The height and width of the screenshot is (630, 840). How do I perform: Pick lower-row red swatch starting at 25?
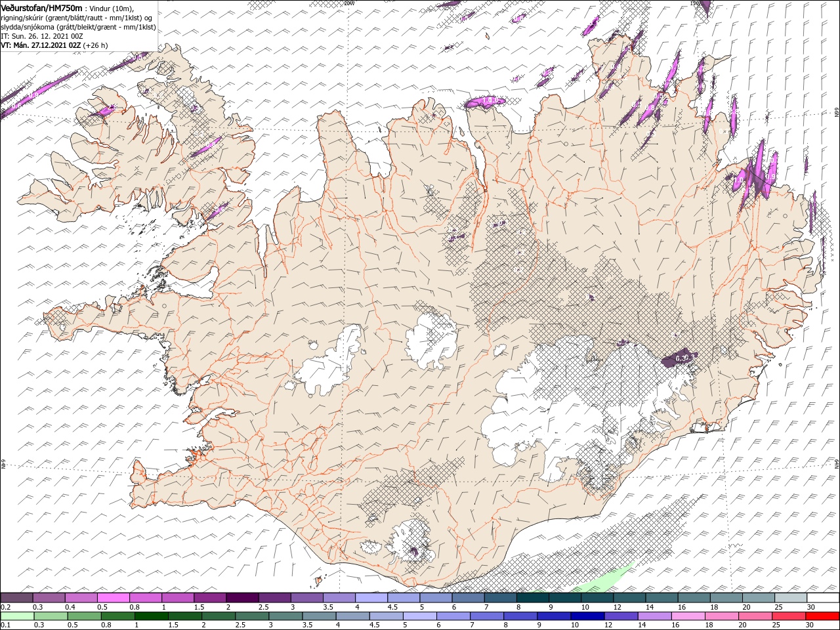click(x=787, y=616)
